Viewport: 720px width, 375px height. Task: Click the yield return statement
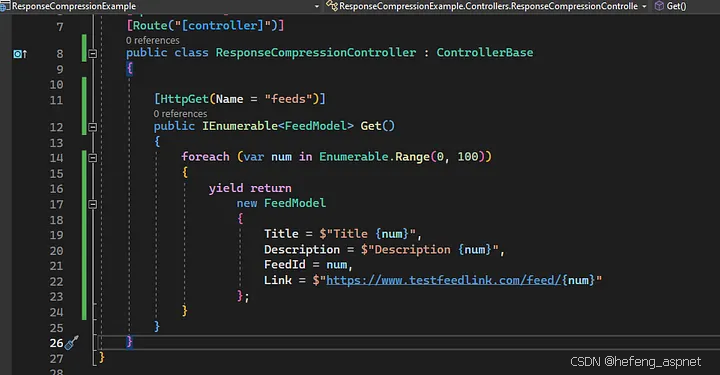(250, 188)
